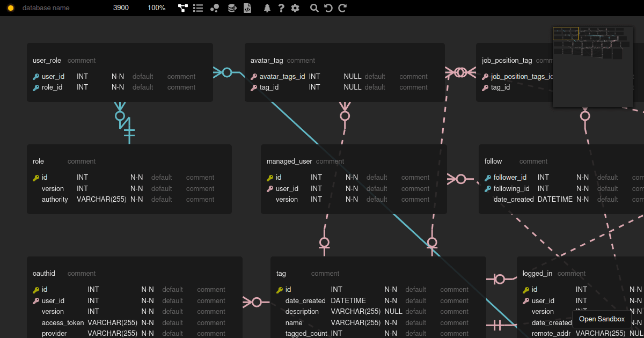Click the tree layout icon

tap(267, 8)
